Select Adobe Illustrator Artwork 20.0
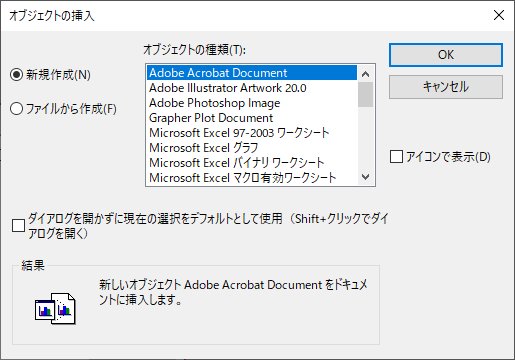The image size is (515, 360). point(252,88)
